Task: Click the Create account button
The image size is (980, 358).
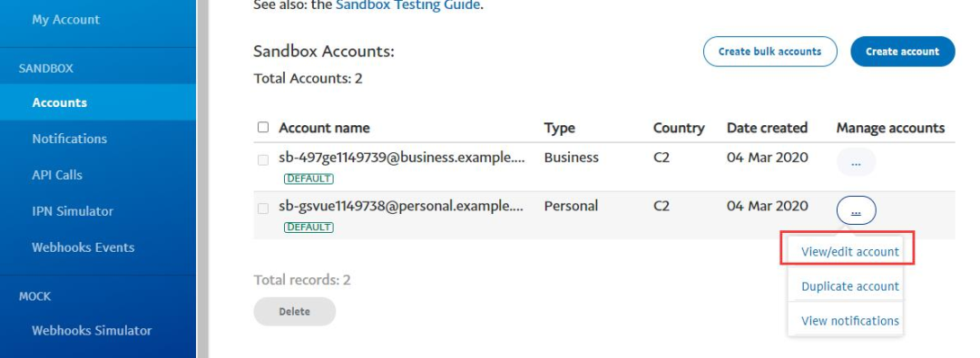Action: click(x=903, y=52)
